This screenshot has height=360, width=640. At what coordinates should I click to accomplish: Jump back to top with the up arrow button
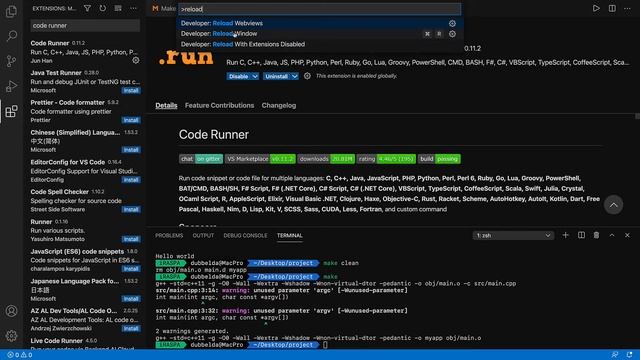[613, 205]
